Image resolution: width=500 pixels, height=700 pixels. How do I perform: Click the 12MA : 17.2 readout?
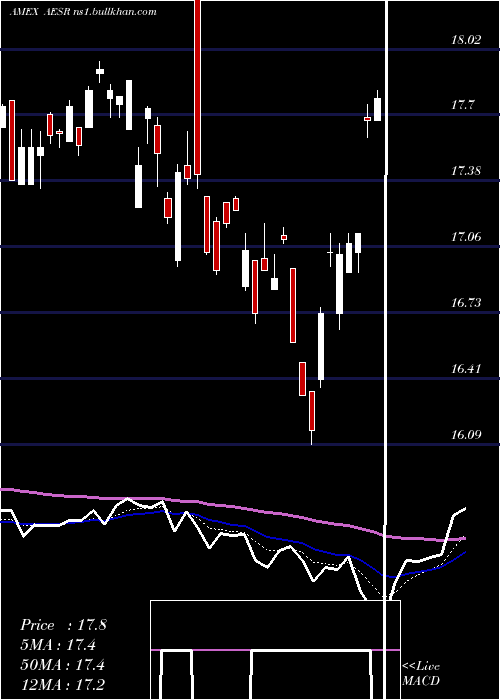[x=62, y=685]
